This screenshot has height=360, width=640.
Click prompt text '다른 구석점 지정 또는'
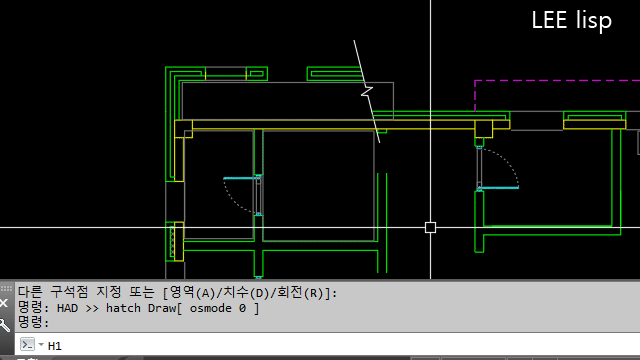tap(86, 293)
